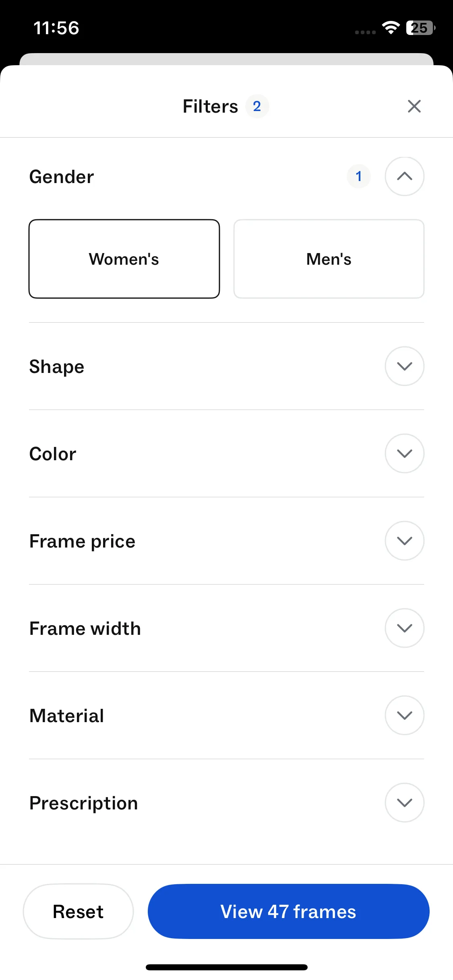Tap the Filters count badge

pos(257,107)
